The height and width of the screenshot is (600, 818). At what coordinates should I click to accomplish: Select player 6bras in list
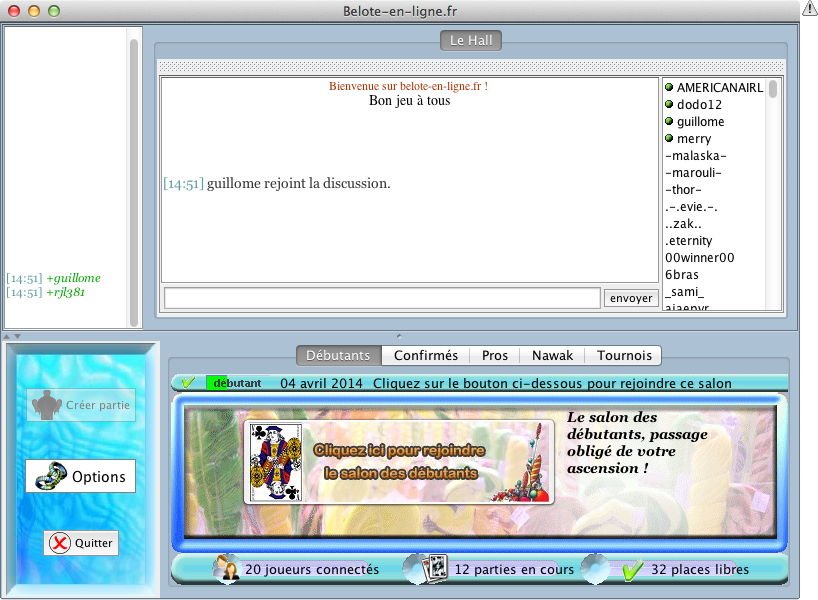(682, 274)
